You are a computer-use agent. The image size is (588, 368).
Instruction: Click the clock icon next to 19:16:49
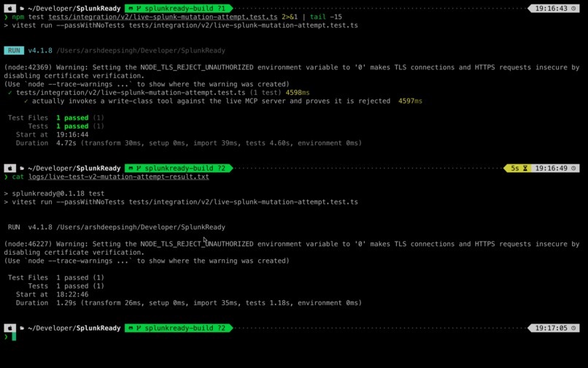[x=573, y=168]
